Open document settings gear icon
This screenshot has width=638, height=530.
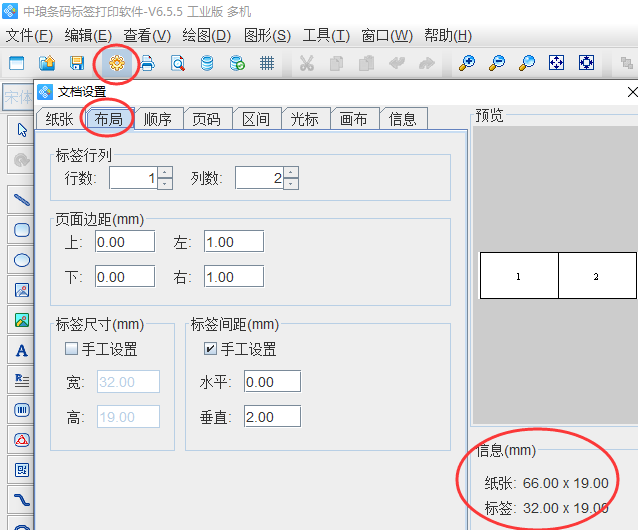click(117, 63)
